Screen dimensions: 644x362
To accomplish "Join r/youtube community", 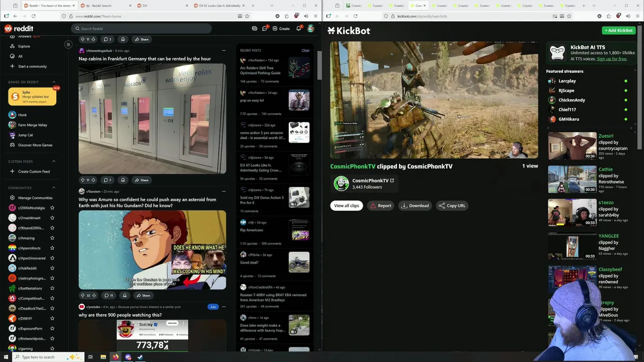I will 213,307.
